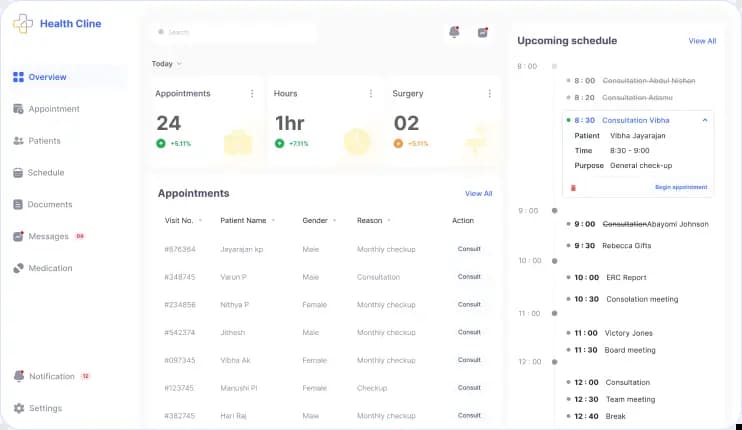The image size is (742, 430).
Task: Sort by the Patient Name column arrow
Action: click(274, 221)
